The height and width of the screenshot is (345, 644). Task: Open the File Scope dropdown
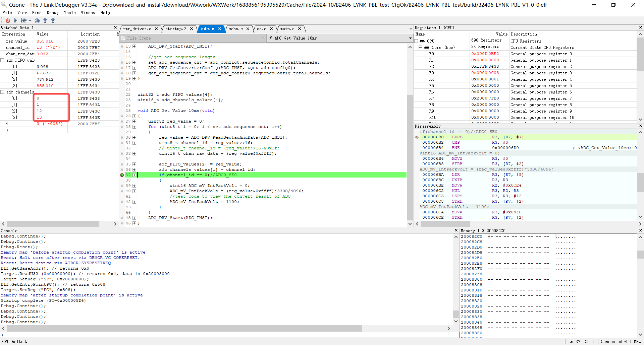pos(263,38)
